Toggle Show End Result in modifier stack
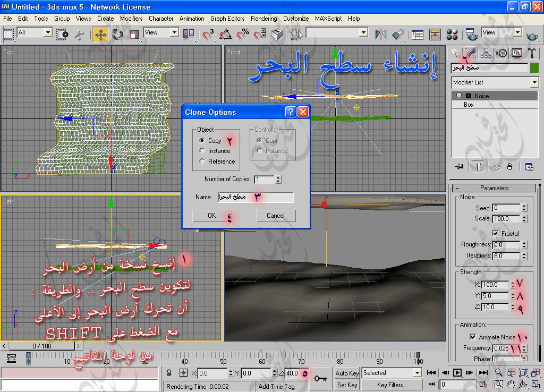Image resolution: width=544 pixels, height=392 pixels. point(479,166)
